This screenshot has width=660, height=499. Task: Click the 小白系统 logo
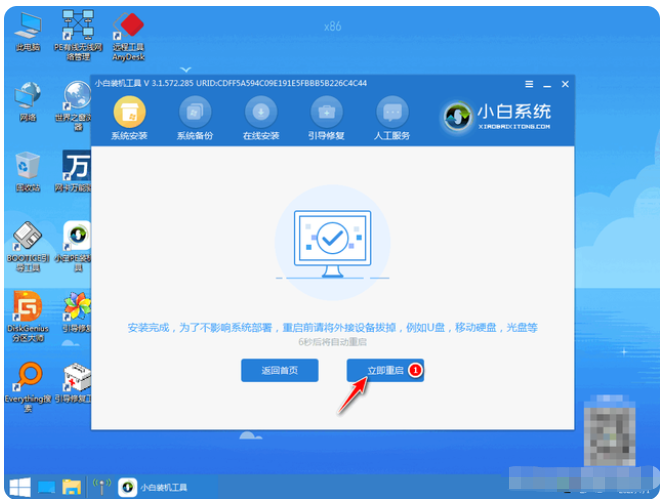(x=496, y=113)
